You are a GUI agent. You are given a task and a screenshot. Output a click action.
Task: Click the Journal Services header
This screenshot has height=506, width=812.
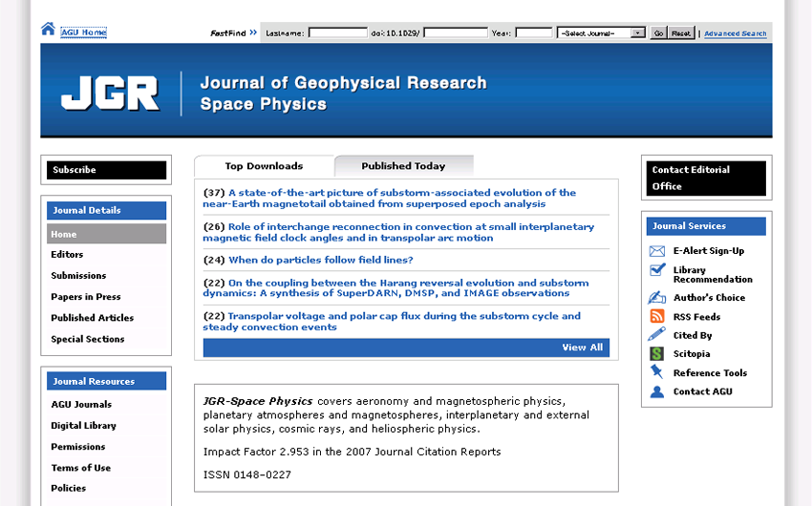(x=706, y=226)
